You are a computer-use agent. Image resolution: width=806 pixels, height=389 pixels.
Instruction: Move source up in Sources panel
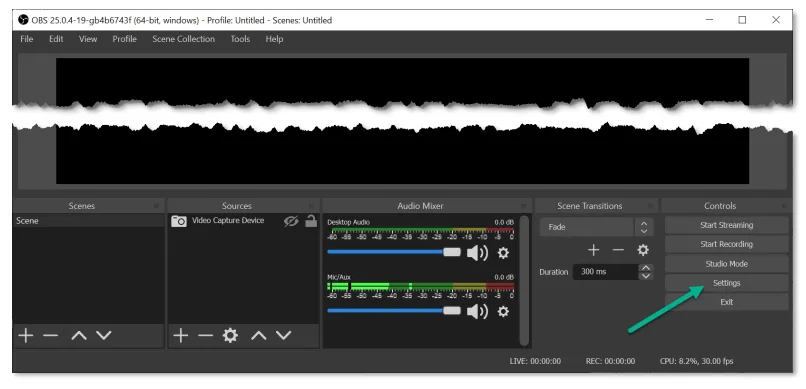pos(259,336)
